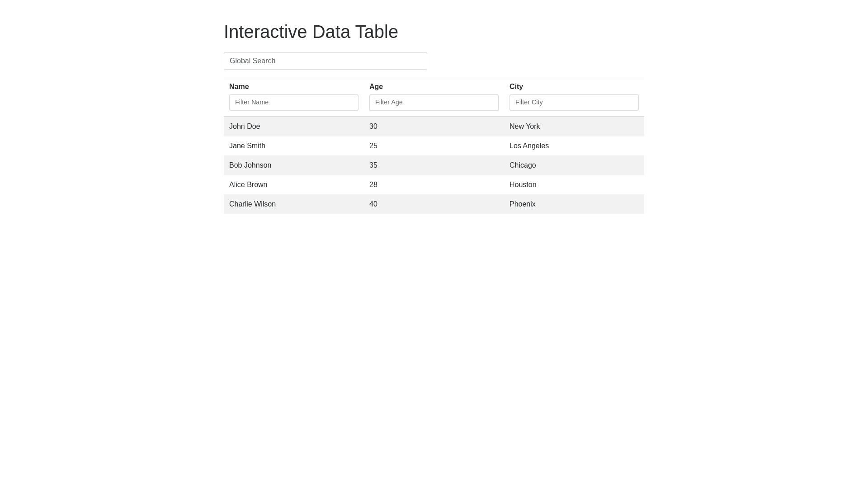Image resolution: width=868 pixels, height=488 pixels.
Task: Sort the table by the Age column
Action: (376, 86)
